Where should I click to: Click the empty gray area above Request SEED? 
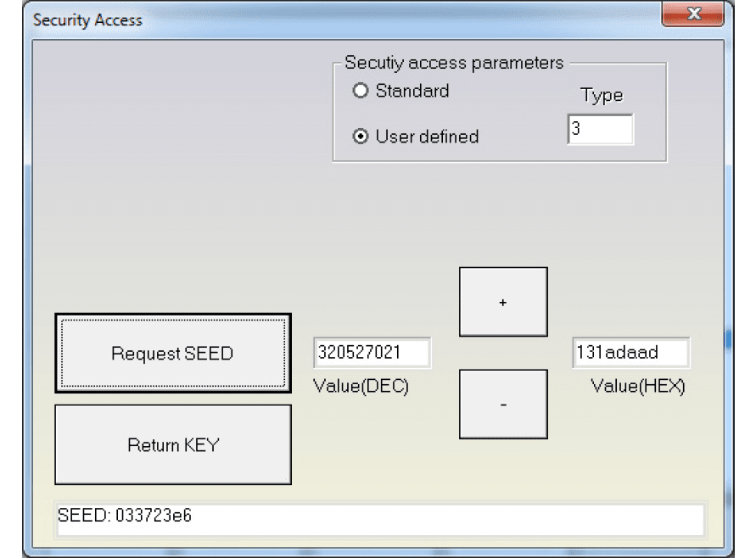point(170,212)
